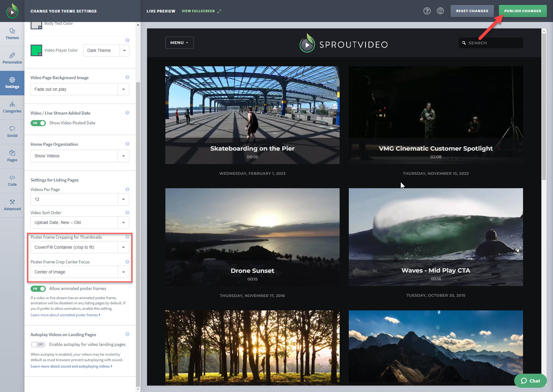Click the help question mark in header

[x=427, y=11]
